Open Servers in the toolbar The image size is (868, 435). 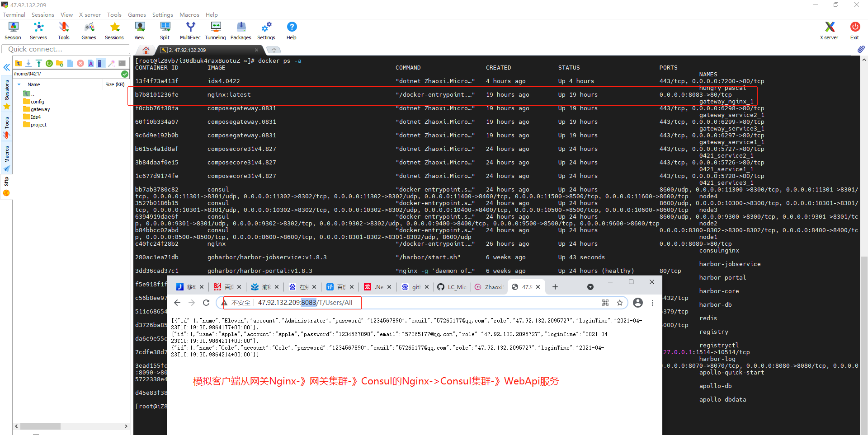click(x=38, y=31)
